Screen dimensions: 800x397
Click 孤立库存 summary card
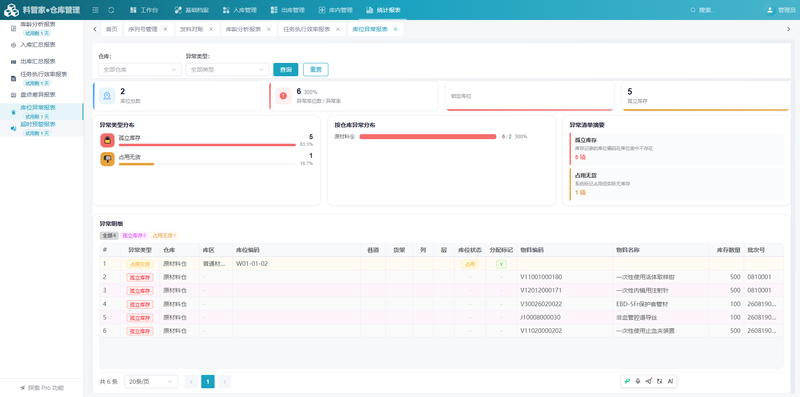click(x=676, y=149)
